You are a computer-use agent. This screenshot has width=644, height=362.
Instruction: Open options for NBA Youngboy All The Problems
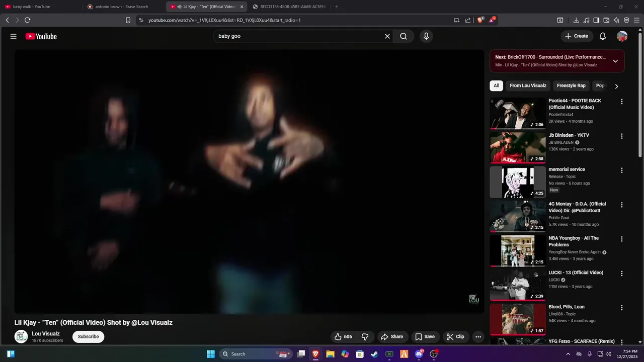click(x=621, y=239)
